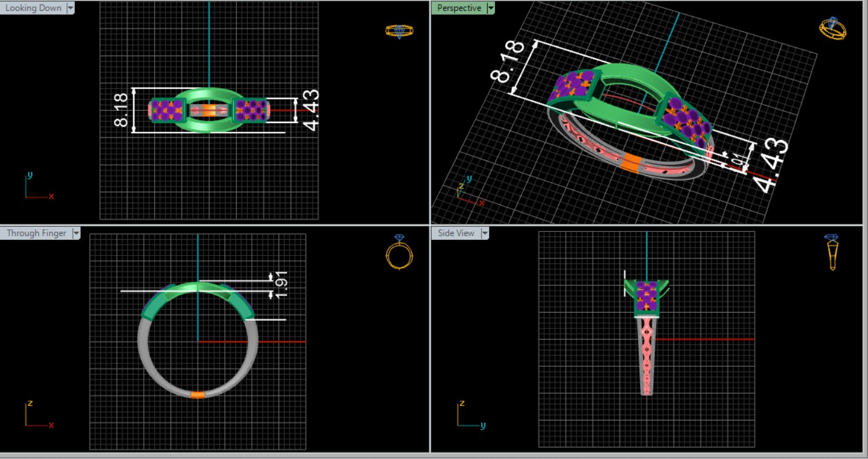Activate the Looking Down viewport title
Screen dimensions: 868x459
tap(33, 8)
